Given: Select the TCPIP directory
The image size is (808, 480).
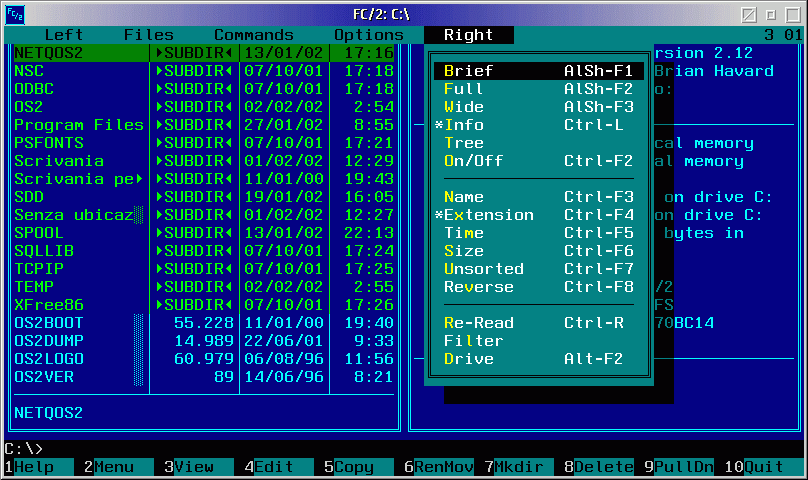Looking at the screenshot, I should coord(39,269).
